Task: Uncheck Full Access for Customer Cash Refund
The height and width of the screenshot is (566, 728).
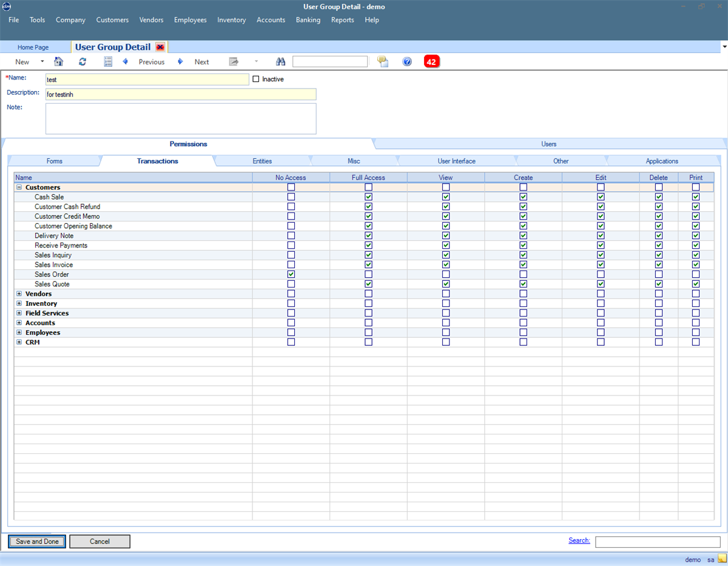Action: click(x=368, y=207)
